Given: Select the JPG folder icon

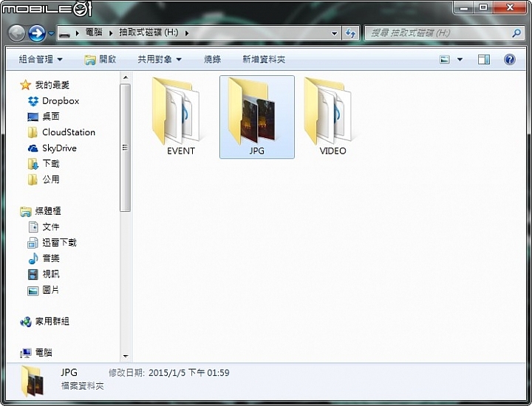Looking at the screenshot, I should point(252,111).
